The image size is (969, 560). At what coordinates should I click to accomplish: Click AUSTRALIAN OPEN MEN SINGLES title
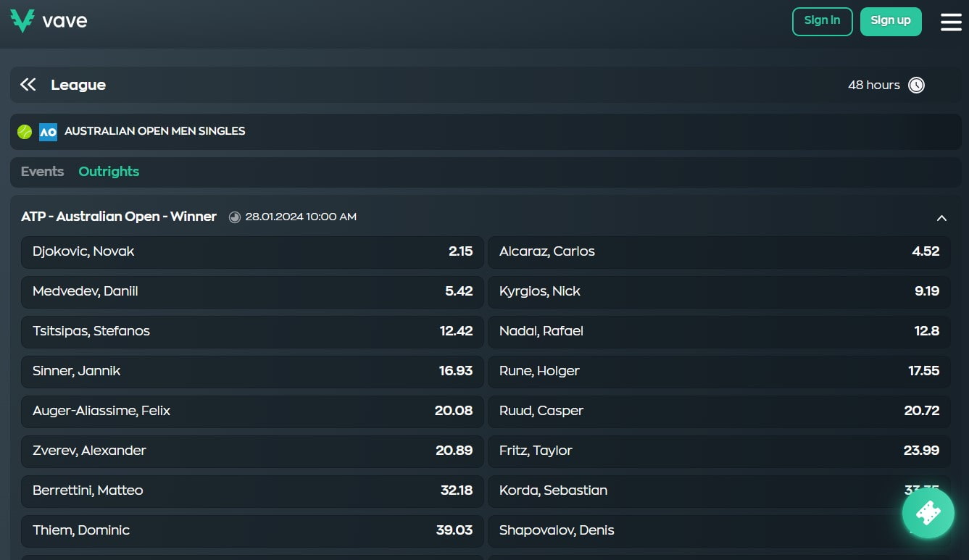click(154, 131)
